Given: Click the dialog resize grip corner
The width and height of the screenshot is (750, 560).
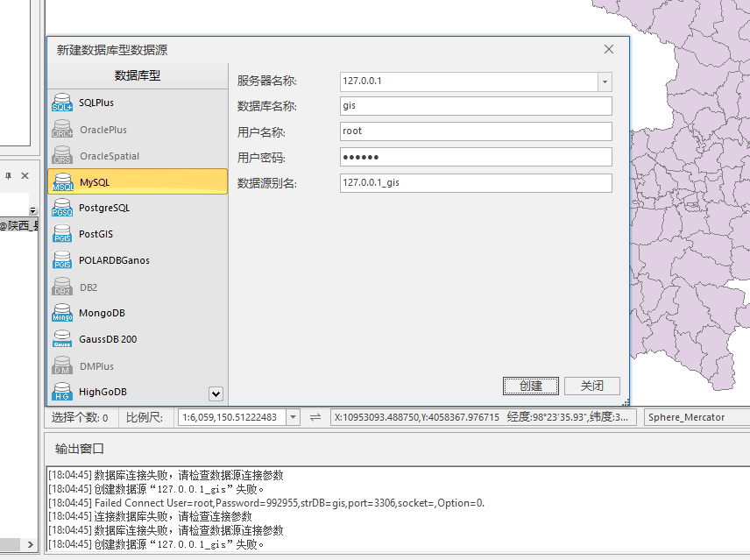Looking at the screenshot, I should [x=626, y=401].
